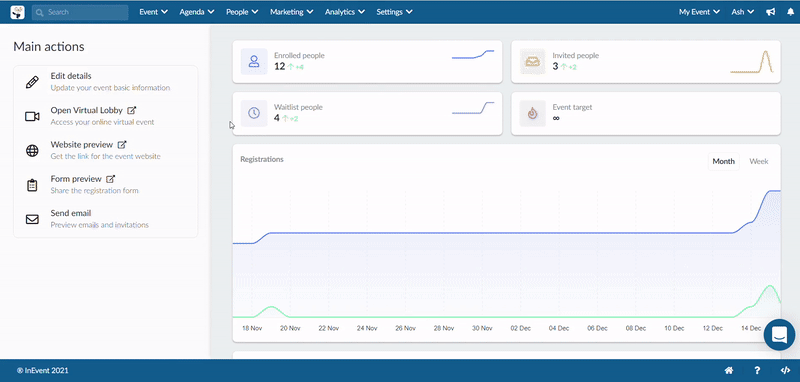Click the globe icon for Website preview

[32, 151]
